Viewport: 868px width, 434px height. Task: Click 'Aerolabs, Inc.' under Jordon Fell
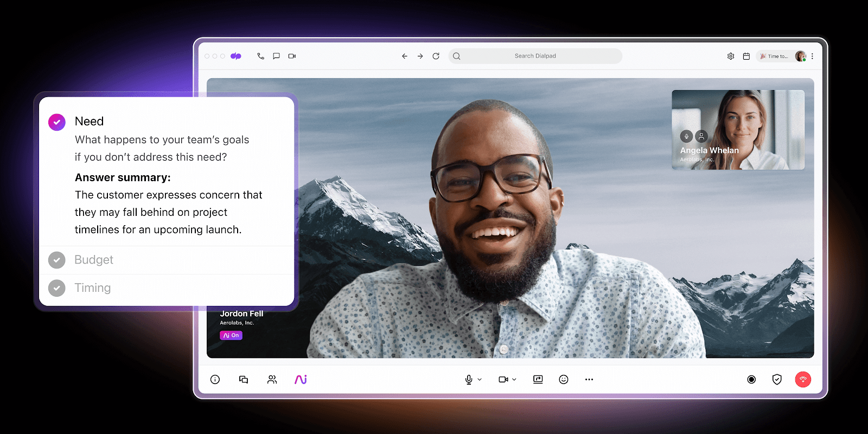(237, 323)
